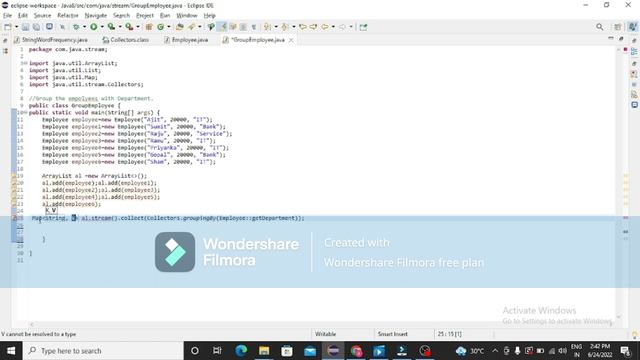640x360 pixels.
Task: Expand the Coverage dropdown arrow
Action: point(120,27)
